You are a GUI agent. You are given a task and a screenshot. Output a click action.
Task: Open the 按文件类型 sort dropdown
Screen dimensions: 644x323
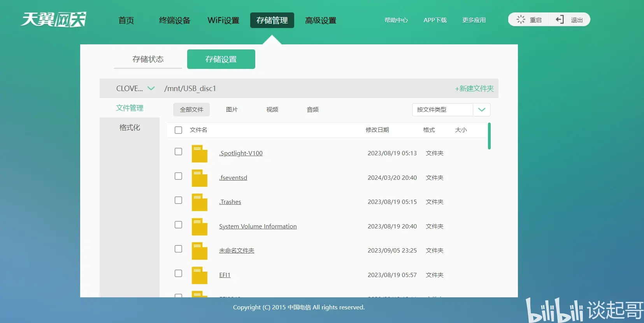pos(451,110)
